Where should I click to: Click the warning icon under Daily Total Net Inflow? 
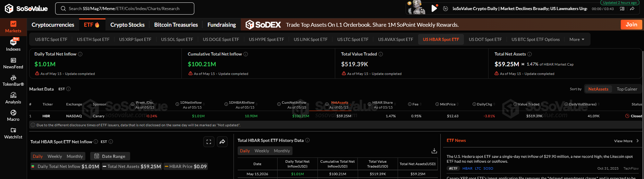coord(37,74)
